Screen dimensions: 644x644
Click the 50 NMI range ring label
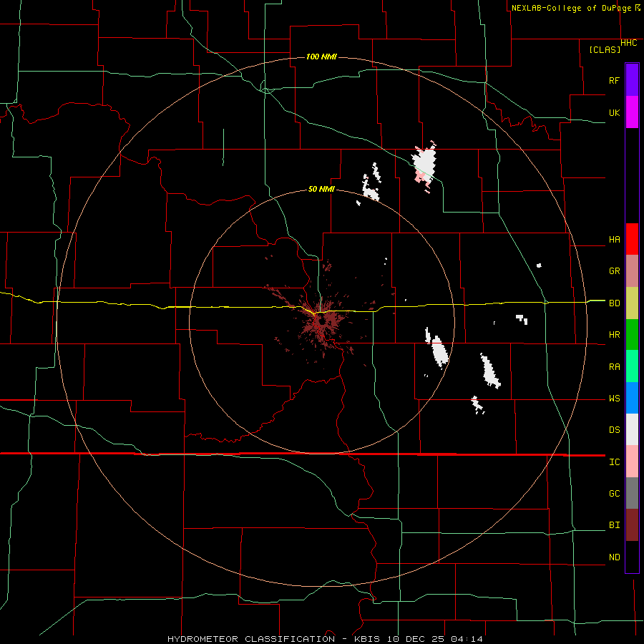(321, 190)
